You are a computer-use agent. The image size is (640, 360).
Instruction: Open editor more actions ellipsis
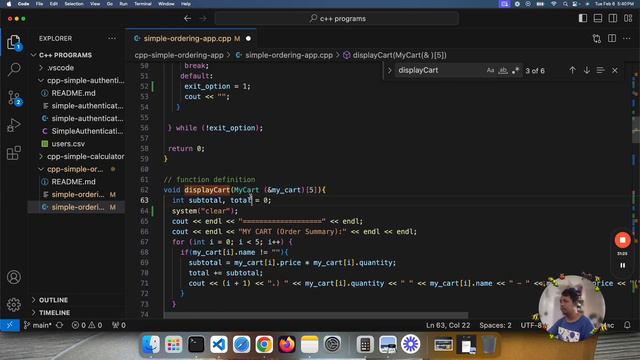pyautogui.click(x=627, y=38)
